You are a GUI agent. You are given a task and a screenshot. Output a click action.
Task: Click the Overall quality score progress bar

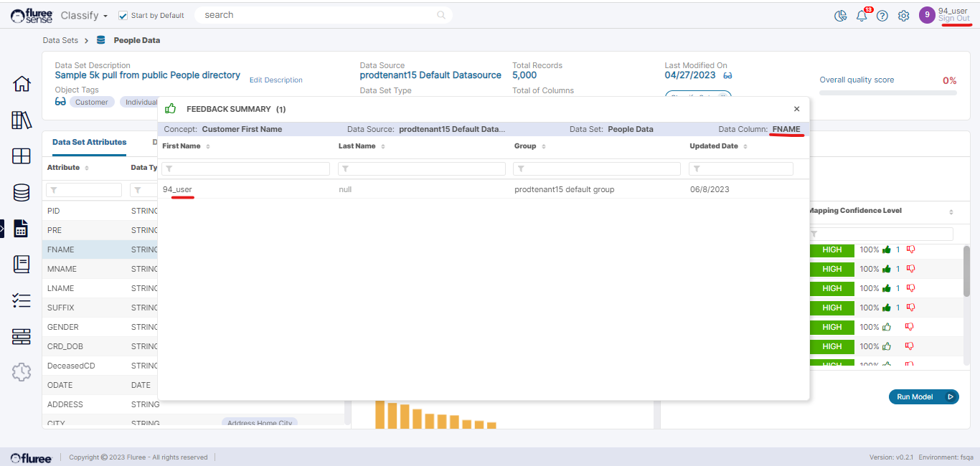tap(887, 92)
